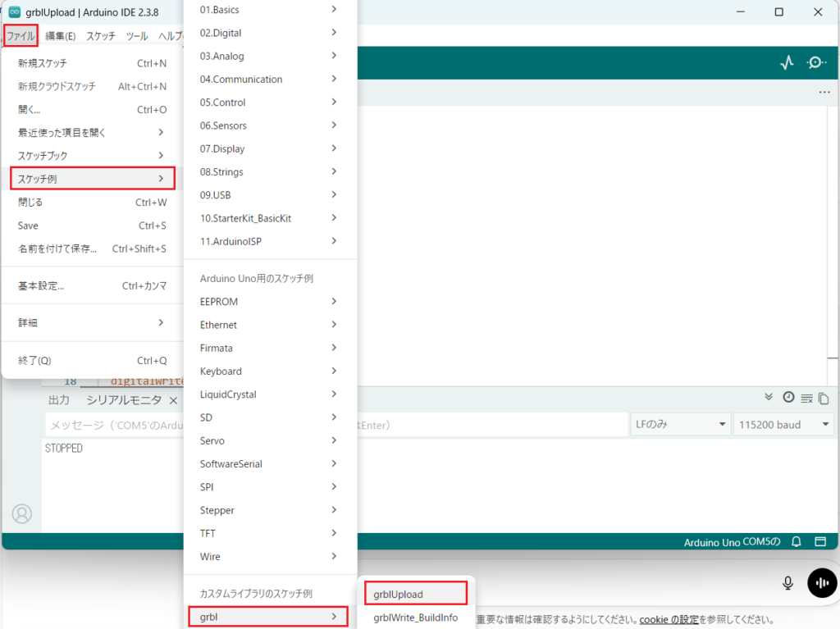
Task: Open the Serial Monitor magnifier icon
Action: 816,63
